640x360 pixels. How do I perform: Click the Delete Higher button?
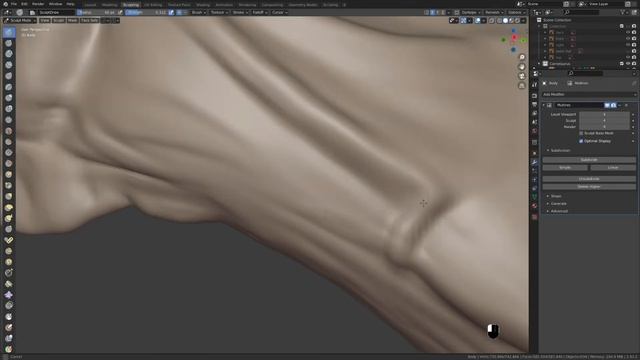tap(589, 187)
